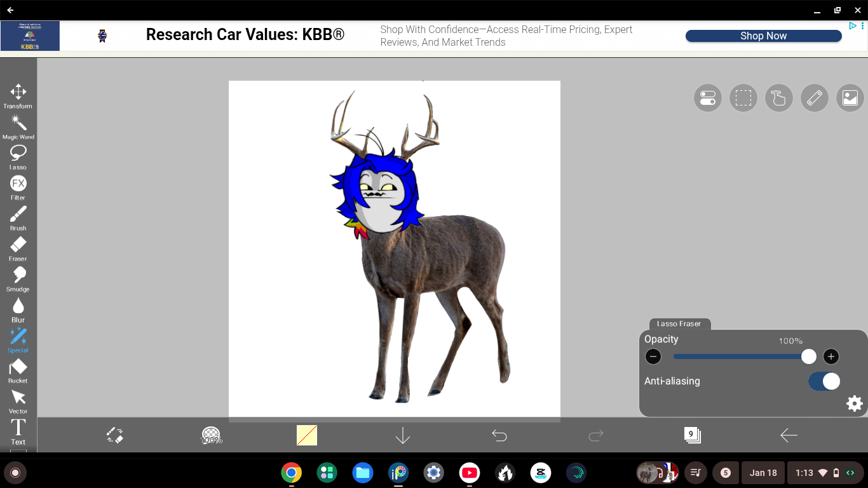Activate the Smudge tool
868x488 pixels.
click(x=18, y=278)
